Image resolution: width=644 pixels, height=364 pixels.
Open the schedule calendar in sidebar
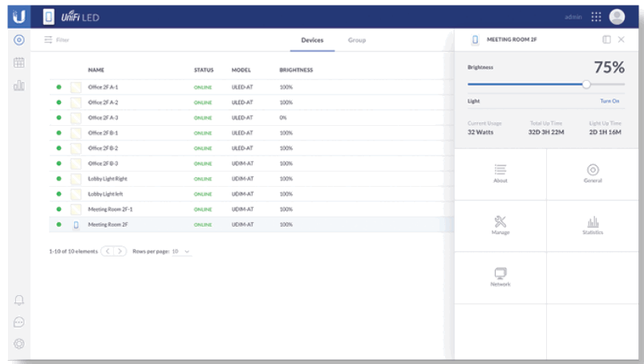pos(19,63)
